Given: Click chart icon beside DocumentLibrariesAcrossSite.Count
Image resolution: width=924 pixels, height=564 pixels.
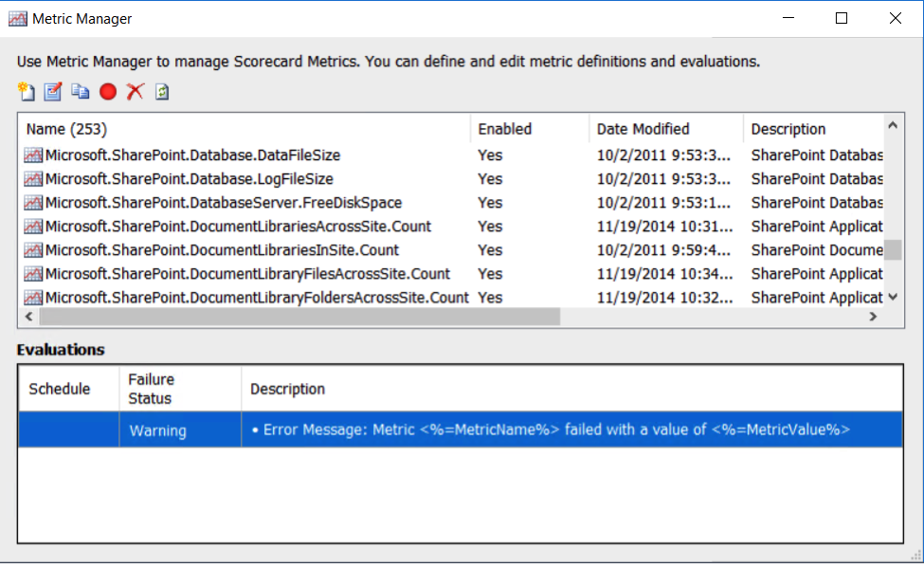Looking at the screenshot, I should coord(33,227).
